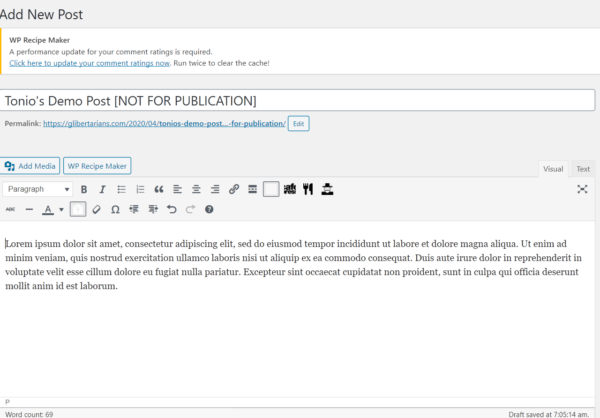This screenshot has height=418, width=600.
Task: Toggle bold formatting
Action: click(x=85, y=189)
